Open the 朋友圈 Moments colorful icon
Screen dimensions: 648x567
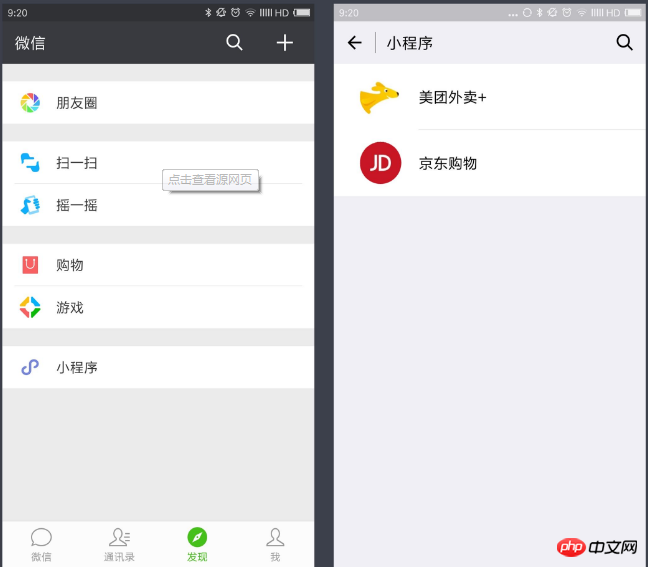30,102
